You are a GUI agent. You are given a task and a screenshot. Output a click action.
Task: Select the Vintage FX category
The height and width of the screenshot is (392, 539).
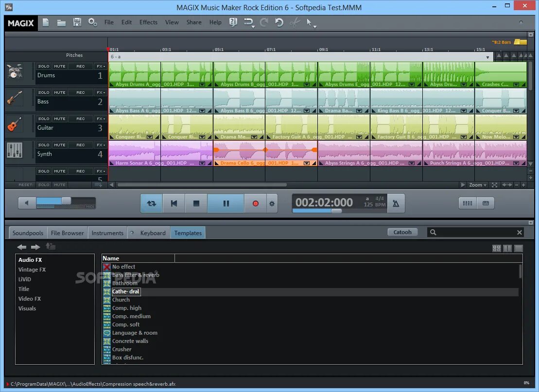32,270
